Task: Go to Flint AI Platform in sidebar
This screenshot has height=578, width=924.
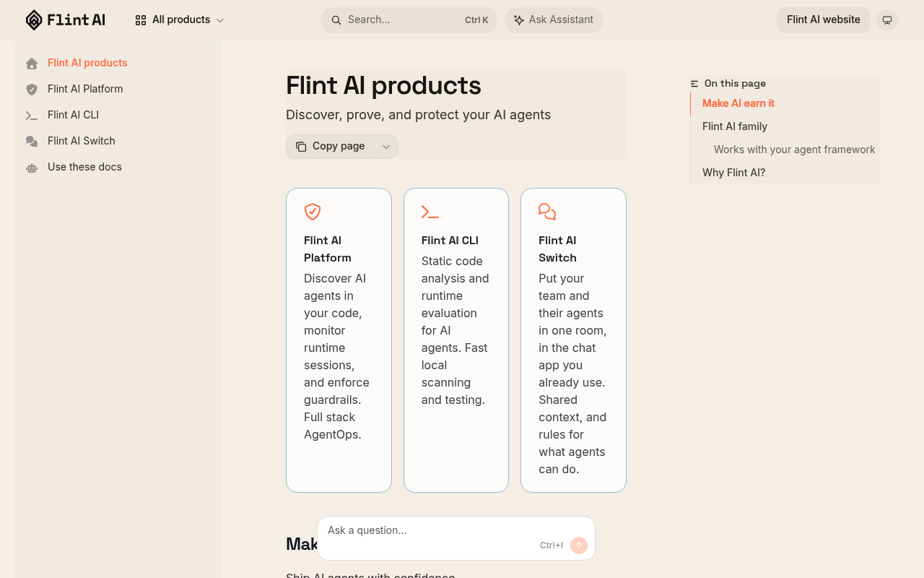Action: click(85, 89)
